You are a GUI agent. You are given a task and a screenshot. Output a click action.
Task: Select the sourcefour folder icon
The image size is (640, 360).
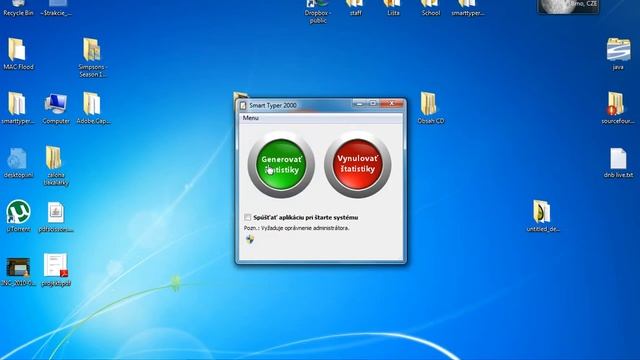pyautogui.click(x=618, y=108)
